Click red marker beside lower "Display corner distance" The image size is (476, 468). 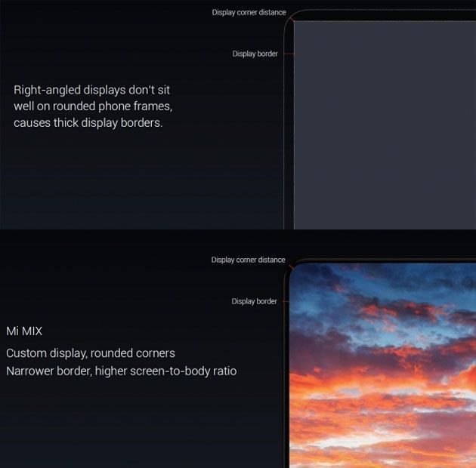(290, 265)
